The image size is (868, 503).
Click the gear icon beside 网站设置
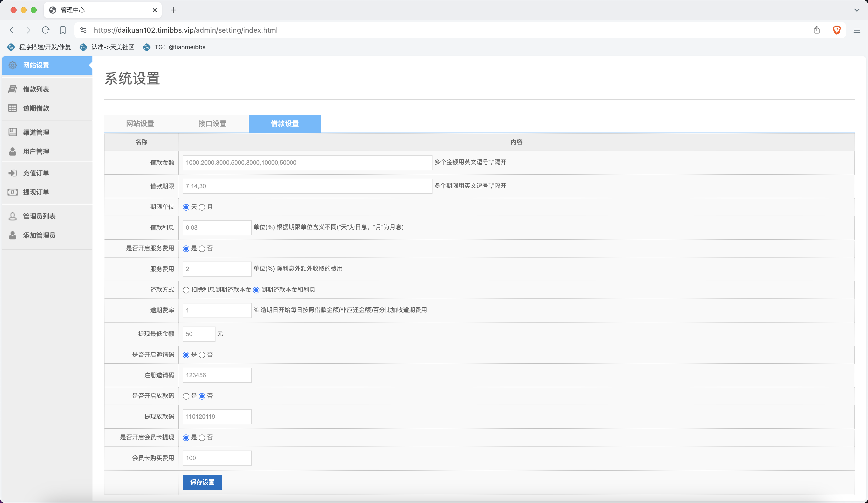pyautogui.click(x=13, y=66)
